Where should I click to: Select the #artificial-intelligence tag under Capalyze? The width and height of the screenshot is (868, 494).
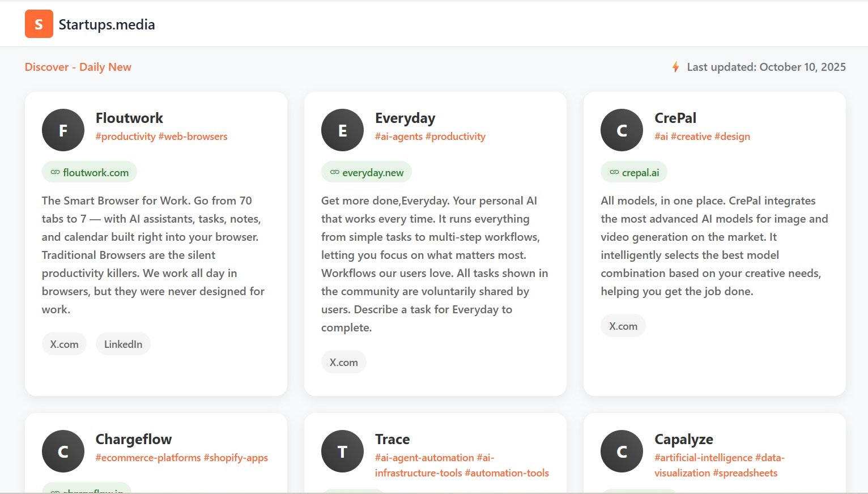click(703, 458)
